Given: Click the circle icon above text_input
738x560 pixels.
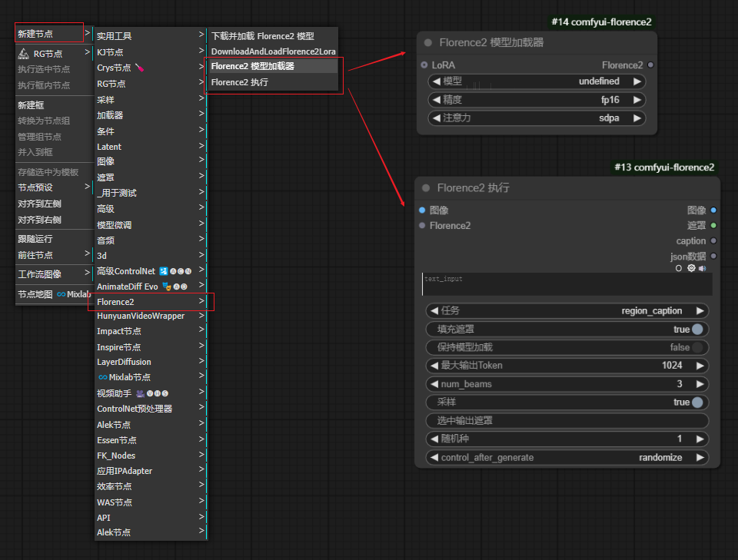Looking at the screenshot, I should (x=678, y=268).
